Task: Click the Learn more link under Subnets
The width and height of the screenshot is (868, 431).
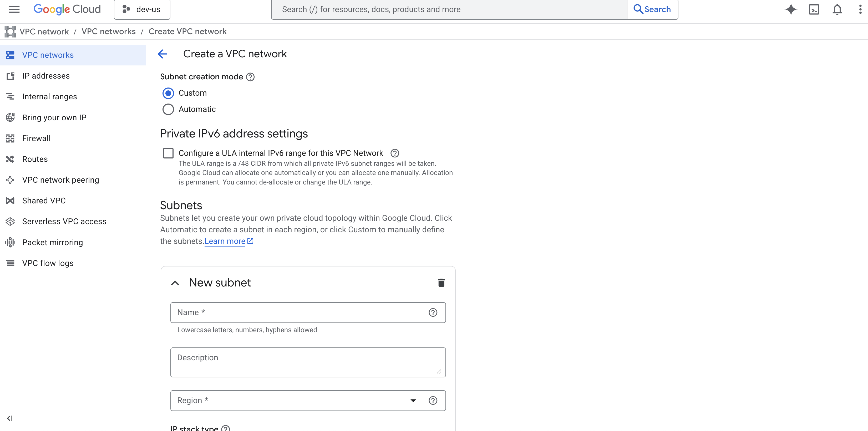Action: [225, 241]
